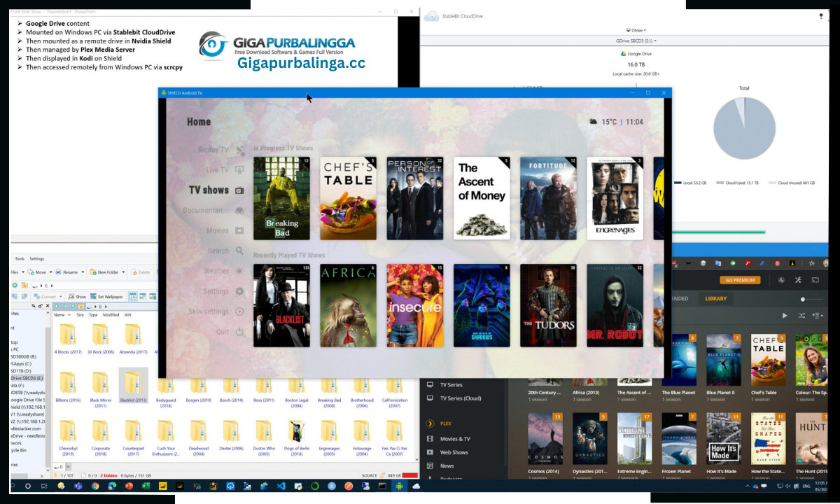Open Web Shows in Plex sidebar
The image size is (840, 504).
point(454,452)
